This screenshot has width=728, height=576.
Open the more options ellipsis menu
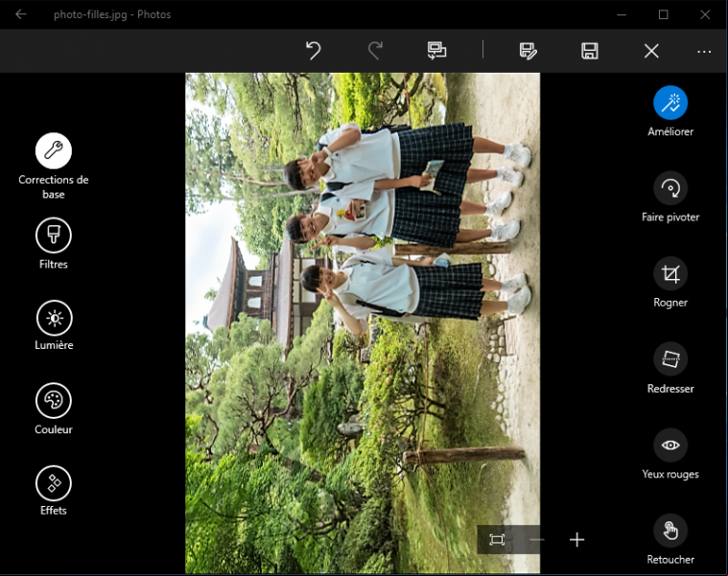[704, 52]
